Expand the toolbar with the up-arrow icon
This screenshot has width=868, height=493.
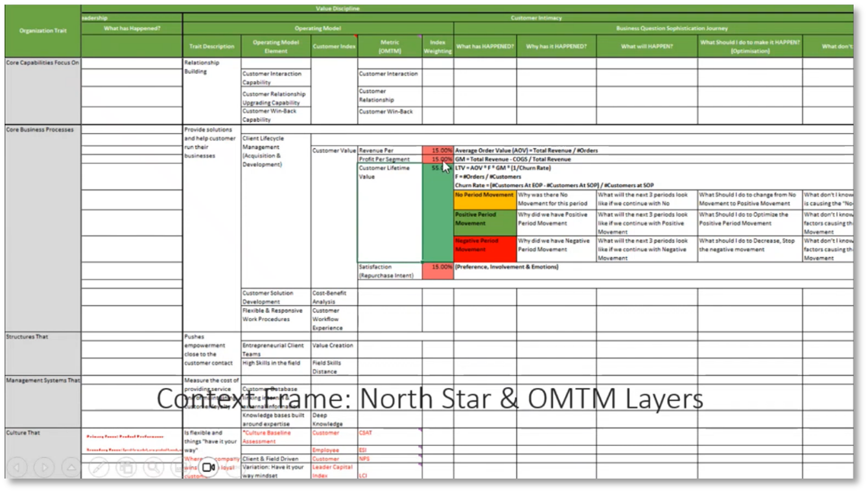(71, 467)
